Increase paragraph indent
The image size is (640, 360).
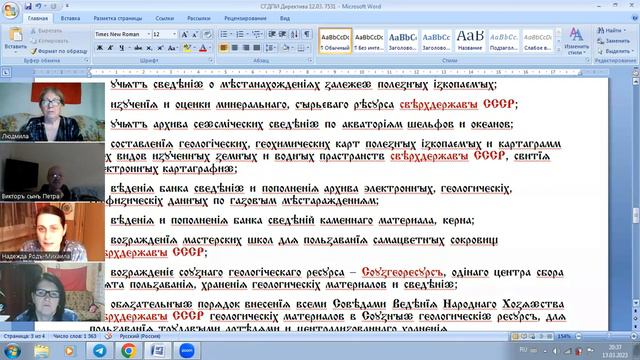pyautogui.click(x=283, y=34)
